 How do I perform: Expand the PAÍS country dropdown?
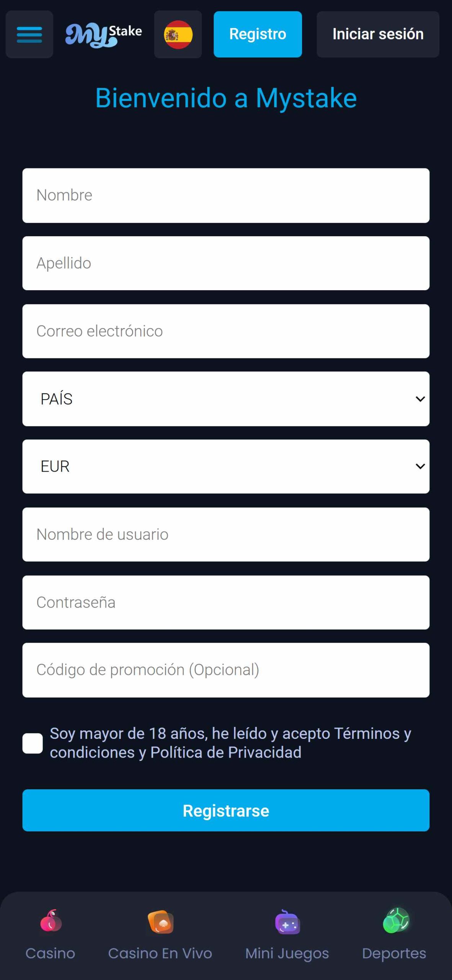[226, 399]
